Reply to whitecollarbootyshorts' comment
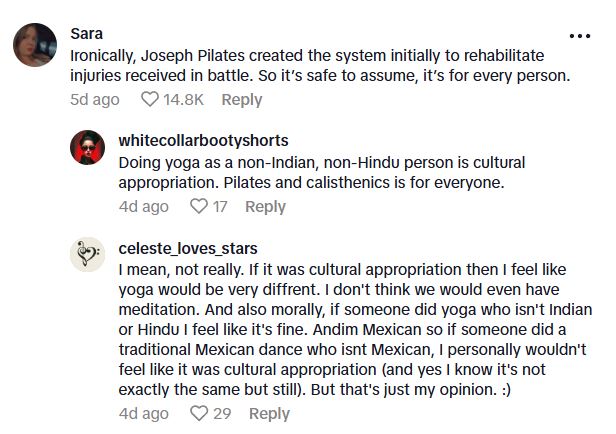Viewport: 616px width, 434px height. (x=265, y=207)
